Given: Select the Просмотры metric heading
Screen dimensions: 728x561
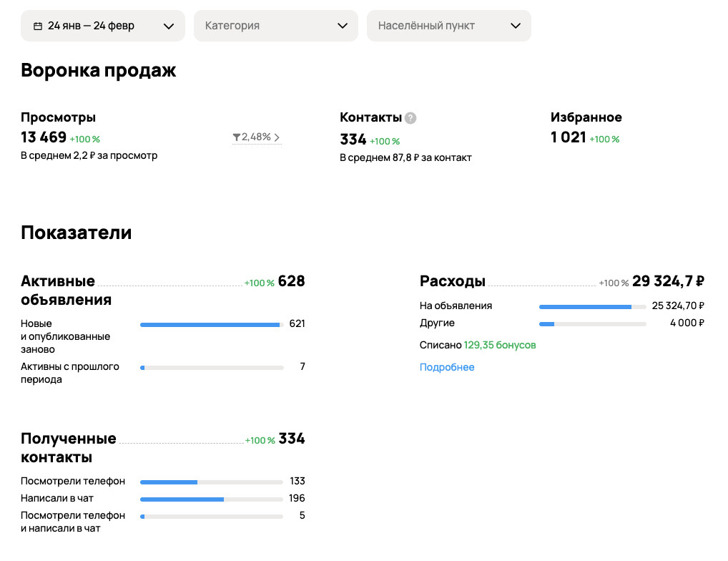Looking at the screenshot, I should point(58,117).
